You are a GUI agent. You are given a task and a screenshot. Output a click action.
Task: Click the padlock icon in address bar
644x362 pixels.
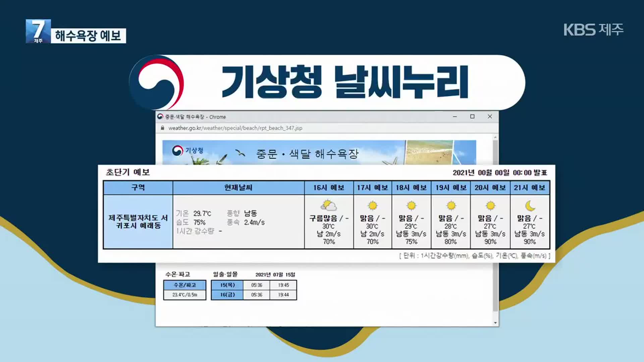click(x=163, y=128)
